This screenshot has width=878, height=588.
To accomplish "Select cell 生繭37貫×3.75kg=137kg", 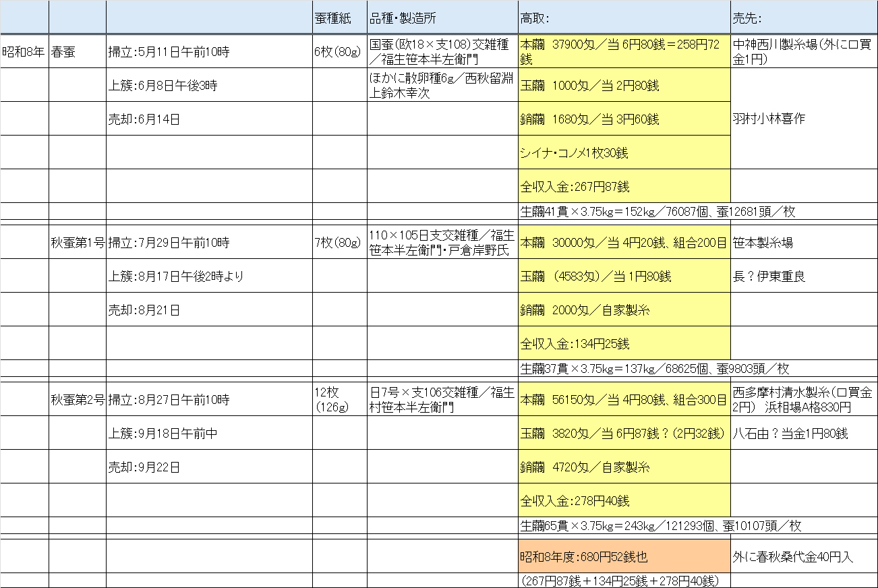I will pyautogui.click(x=698, y=368).
